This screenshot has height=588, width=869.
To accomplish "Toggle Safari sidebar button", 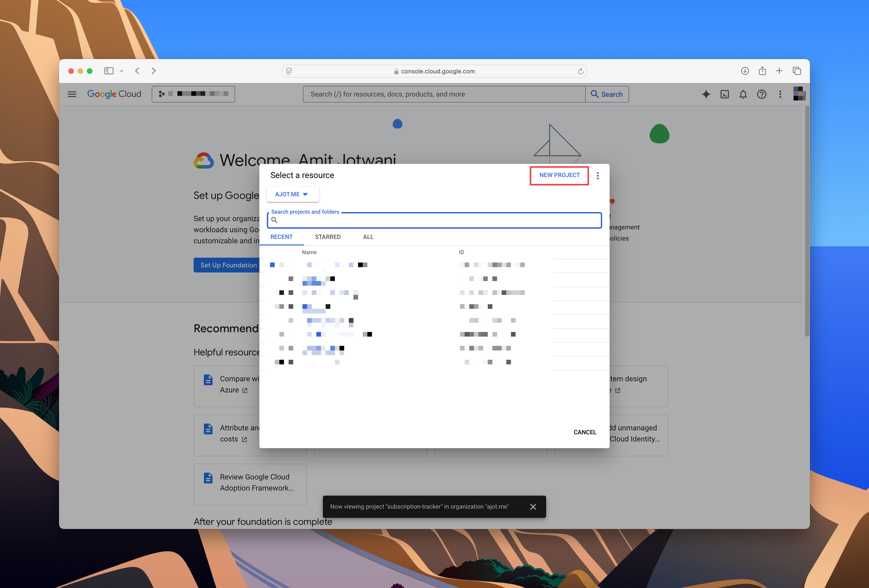I will 109,71.
